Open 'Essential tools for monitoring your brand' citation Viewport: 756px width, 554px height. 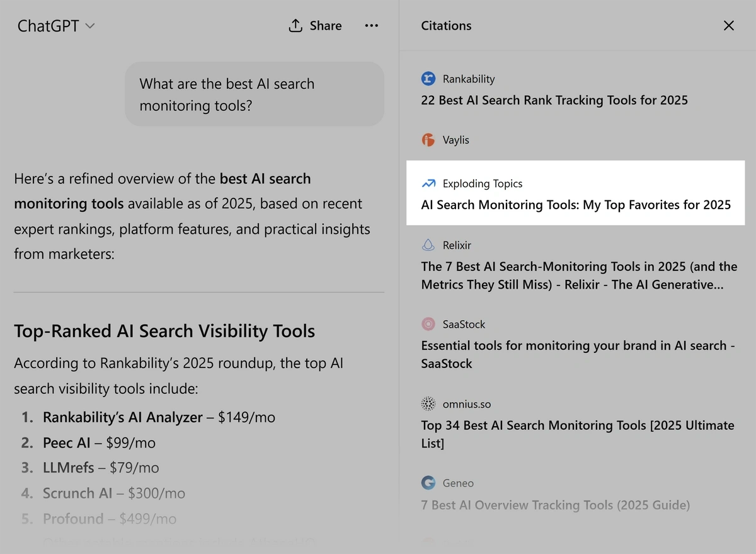tap(578, 354)
